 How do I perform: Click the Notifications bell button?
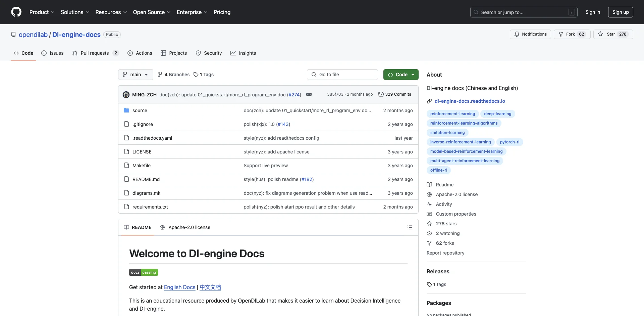pyautogui.click(x=530, y=34)
